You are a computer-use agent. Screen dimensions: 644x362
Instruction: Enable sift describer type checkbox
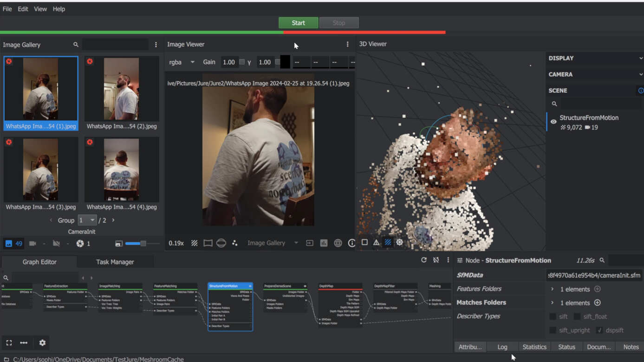click(553, 317)
